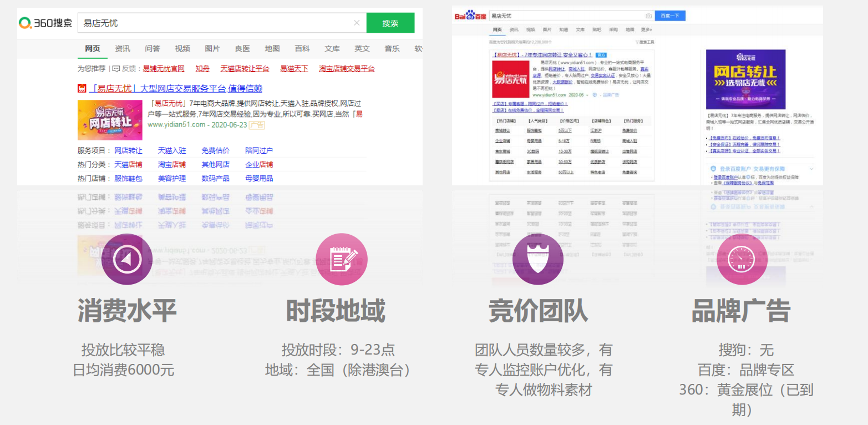Open the 天猫店转让平台 recommendation link
Viewport: 868px width, 425px height.
tap(245, 69)
